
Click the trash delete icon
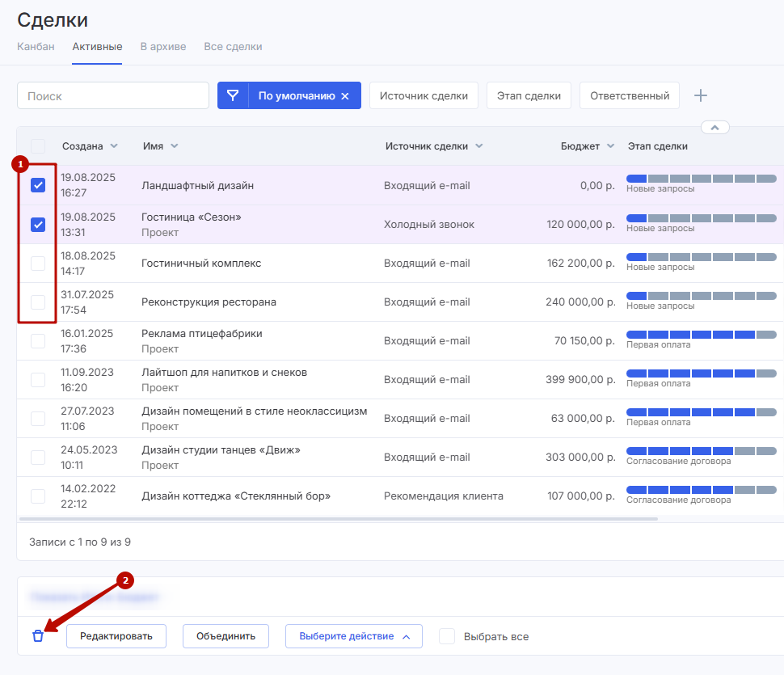[37, 636]
